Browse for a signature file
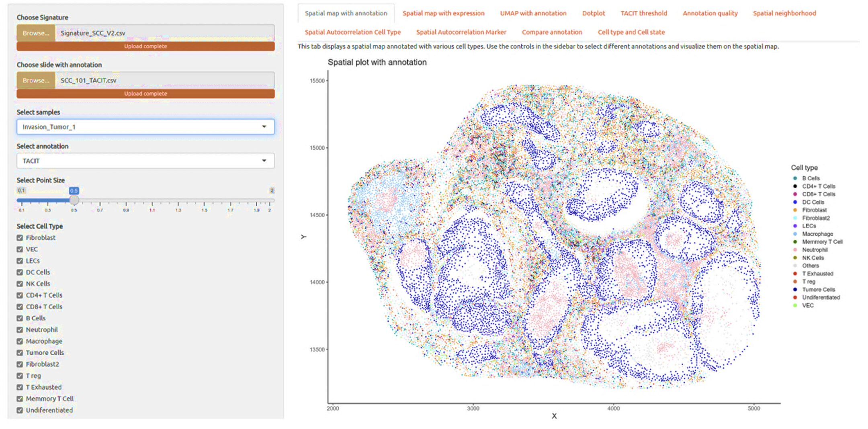868x429 pixels. tap(36, 33)
